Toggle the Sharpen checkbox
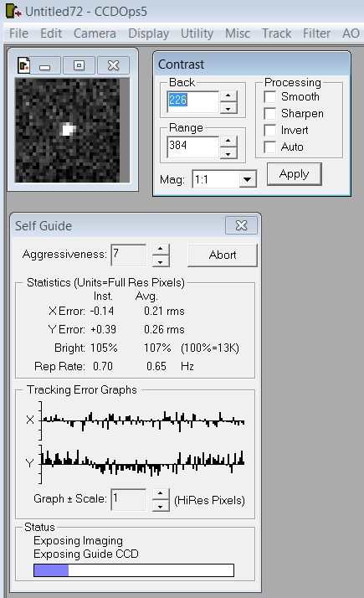Image resolution: width=364 pixels, height=598 pixels. (x=269, y=114)
